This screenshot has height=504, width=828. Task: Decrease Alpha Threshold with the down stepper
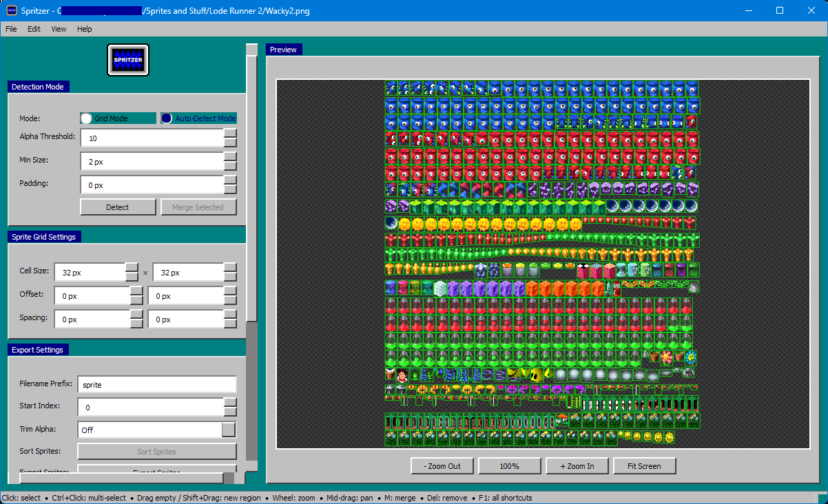point(230,143)
